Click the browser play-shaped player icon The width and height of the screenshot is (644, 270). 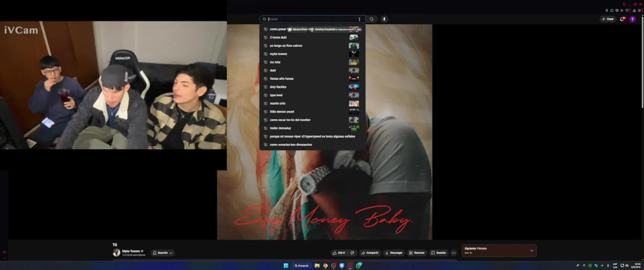pos(622,10)
